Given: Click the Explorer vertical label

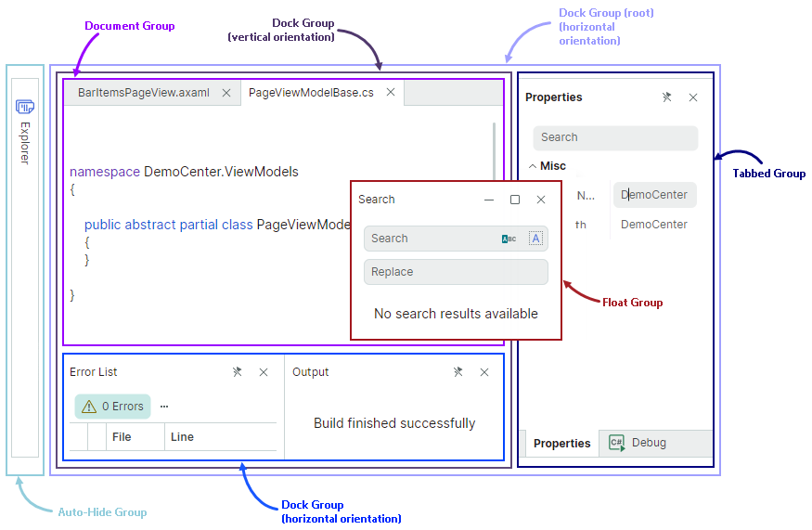Looking at the screenshot, I should tap(25, 144).
